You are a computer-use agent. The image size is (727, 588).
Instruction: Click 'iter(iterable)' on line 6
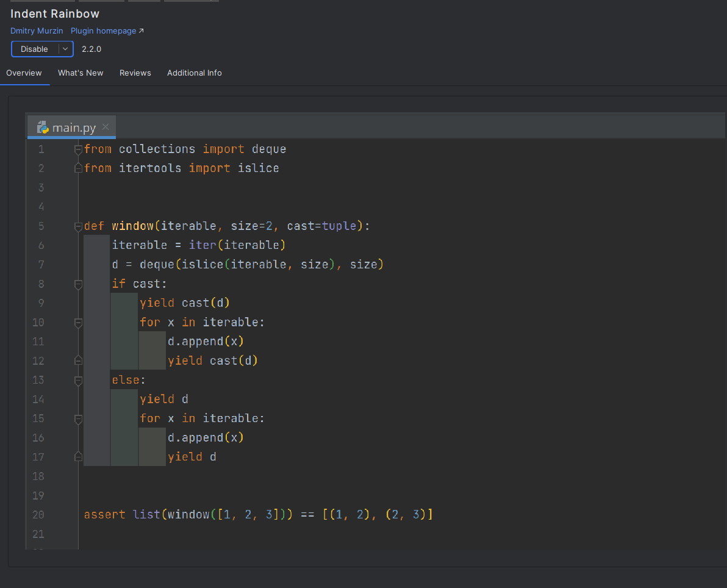pyautogui.click(x=237, y=245)
